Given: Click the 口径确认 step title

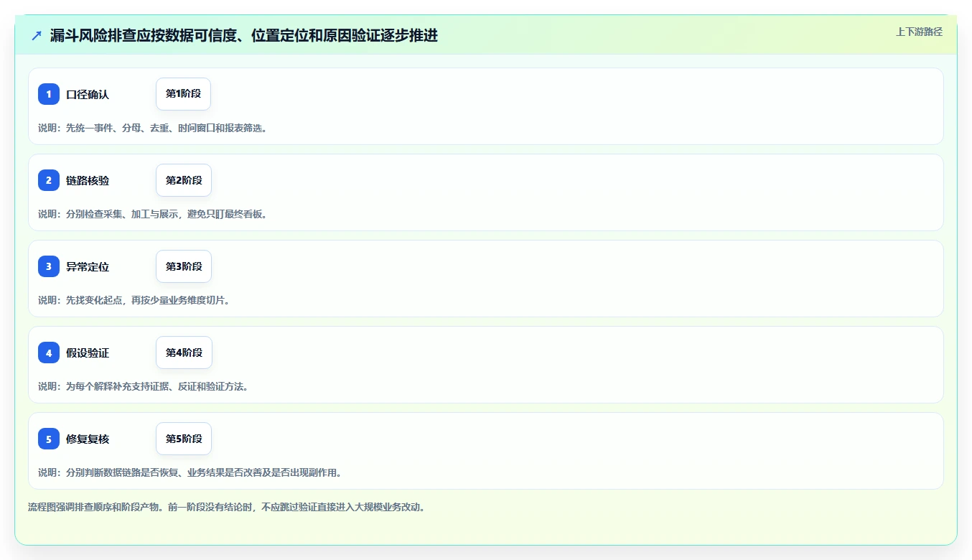Looking at the screenshot, I should 88,95.
